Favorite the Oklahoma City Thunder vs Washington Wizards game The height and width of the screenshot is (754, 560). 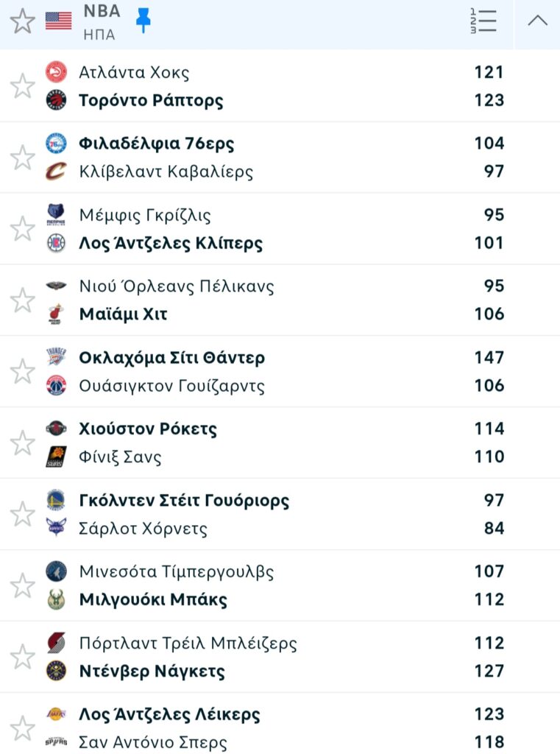[23, 372]
